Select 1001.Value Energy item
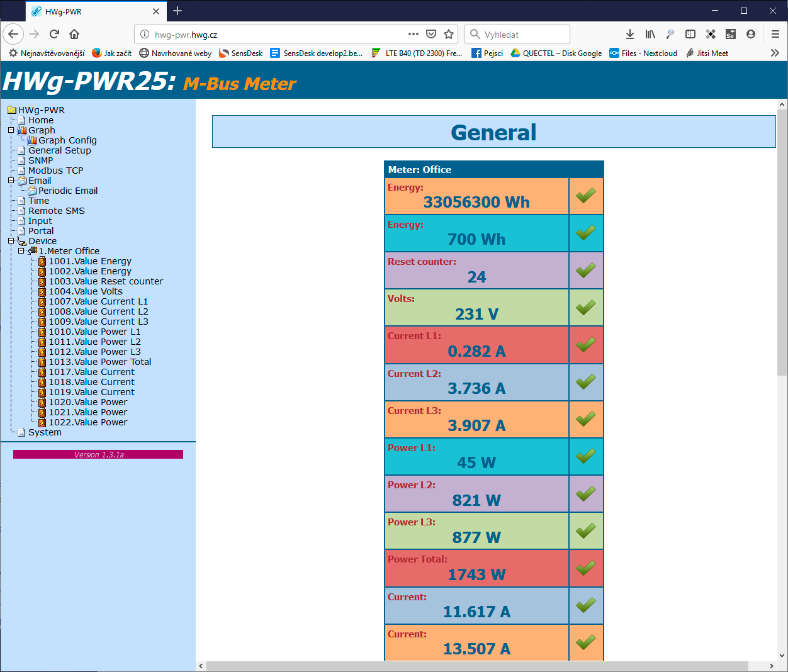Viewport: 788px width, 672px height. (90, 261)
